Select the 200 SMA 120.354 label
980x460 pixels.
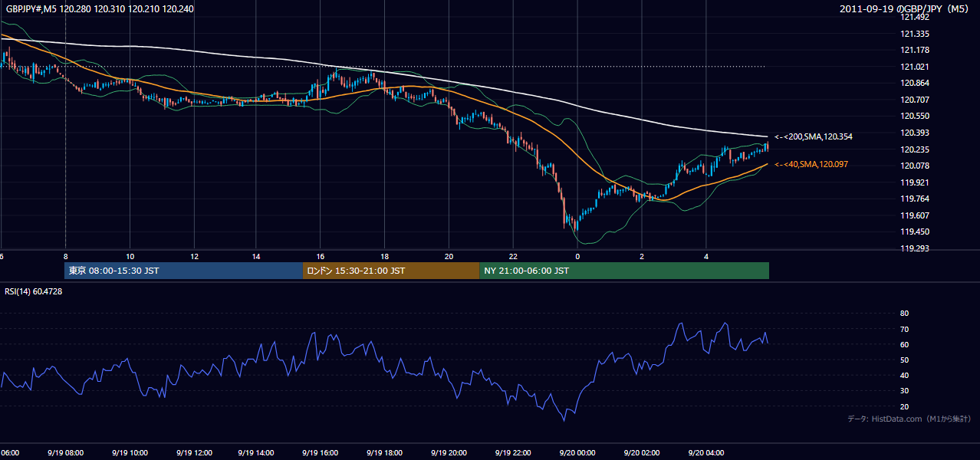pos(814,136)
